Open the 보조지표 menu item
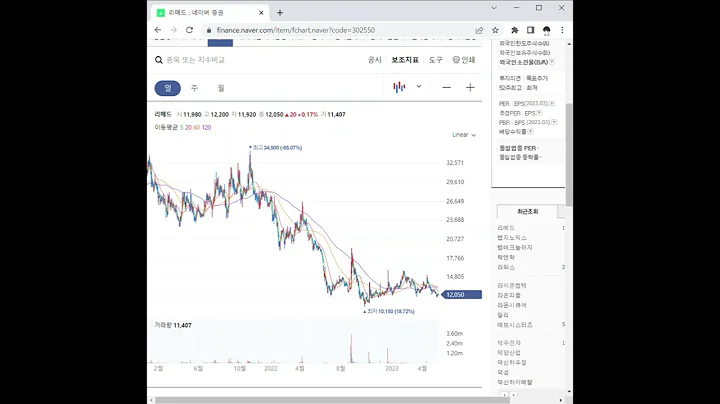This screenshot has height=404, width=720. [x=405, y=60]
